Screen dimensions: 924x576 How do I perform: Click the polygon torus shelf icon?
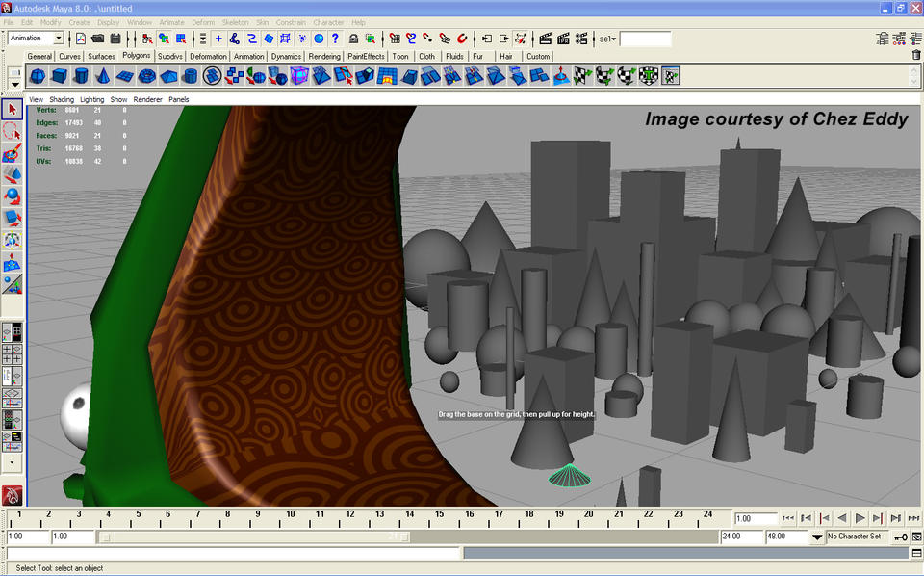pos(146,76)
